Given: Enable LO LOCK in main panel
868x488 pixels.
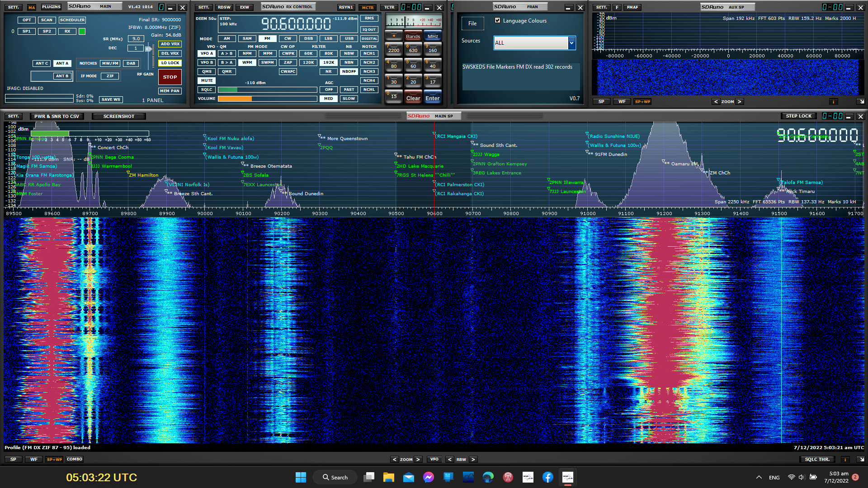Looking at the screenshot, I should [170, 63].
